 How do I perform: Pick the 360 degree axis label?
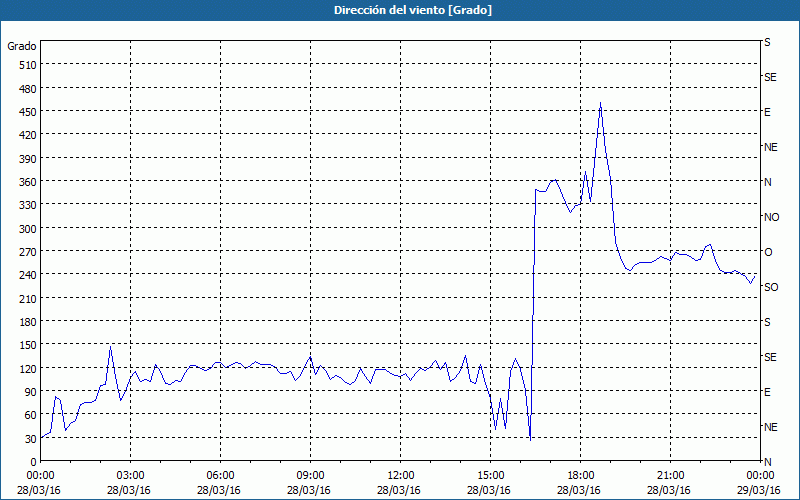pyautogui.click(x=29, y=182)
